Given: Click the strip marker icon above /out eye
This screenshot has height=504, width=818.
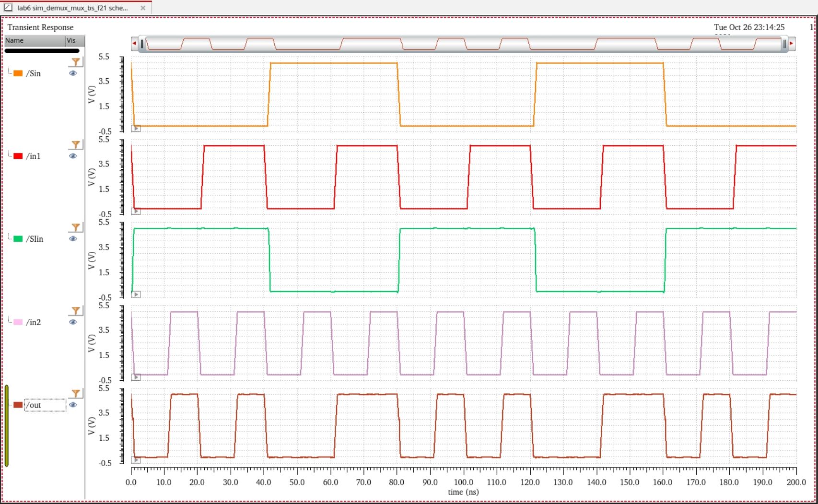Looking at the screenshot, I should (75, 393).
